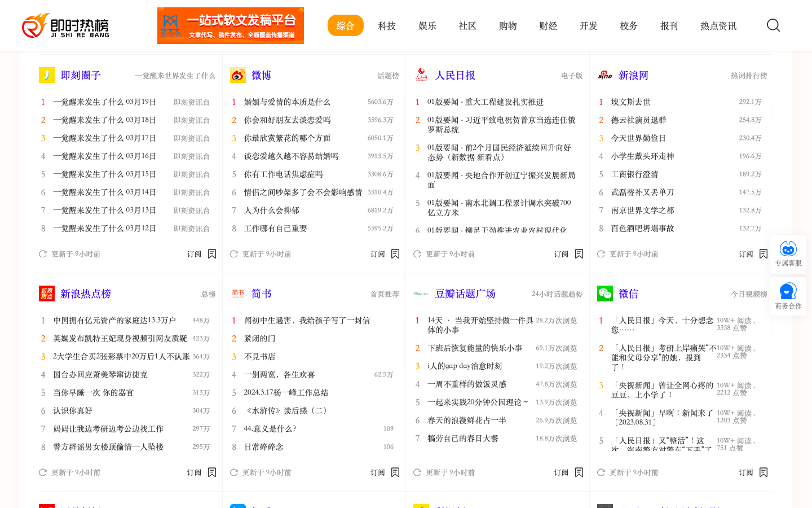Viewport: 812px width, 508px height.
Task: Subscribe to 简书 via 订阅
Action: point(385,472)
